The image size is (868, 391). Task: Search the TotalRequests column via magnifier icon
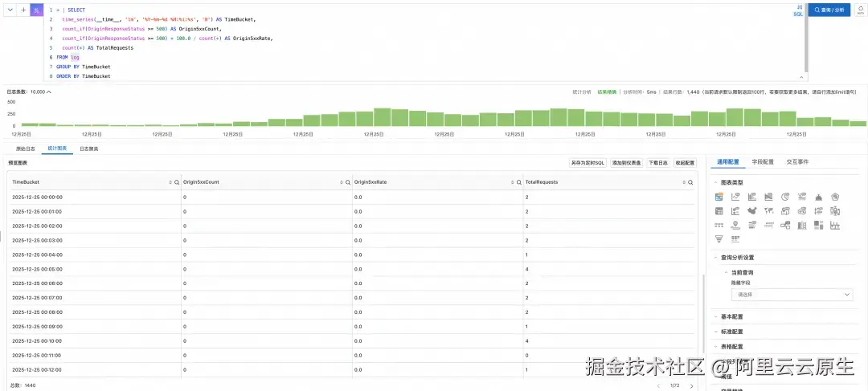click(x=690, y=182)
